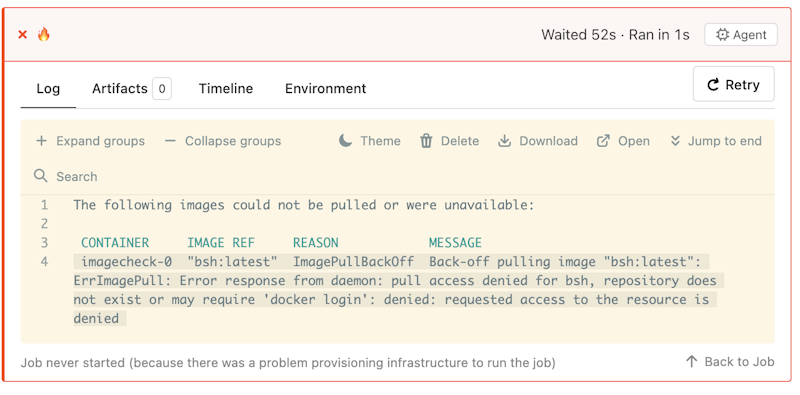Click the external-link Open icon

pos(604,141)
